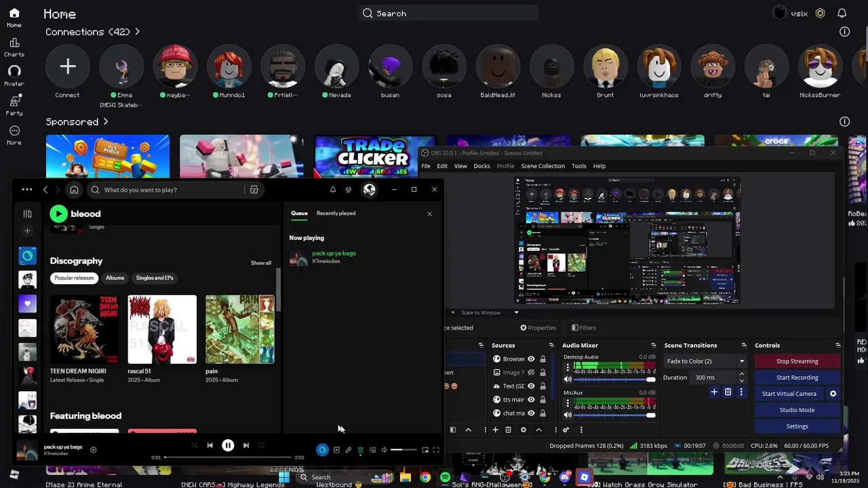Image resolution: width=868 pixels, height=488 pixels.
Task: Open rascal 51 album cover
Action: (x=162, y=329)
